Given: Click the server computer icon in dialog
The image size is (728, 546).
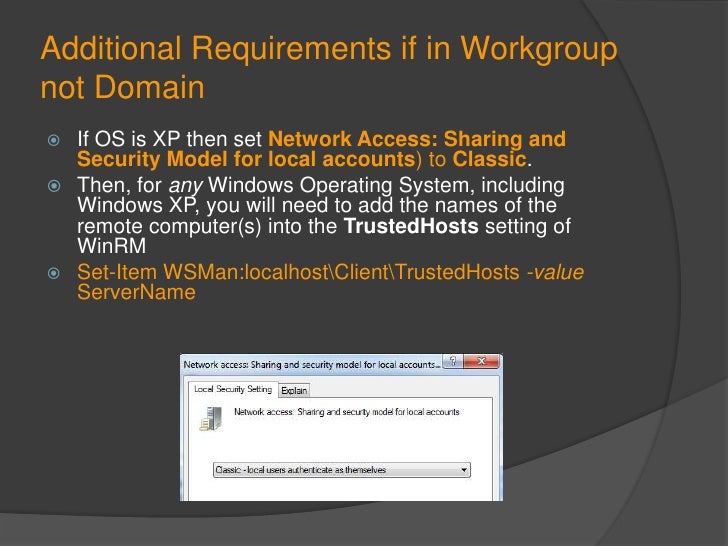Looking at the screenshot, I should [211, 418].
